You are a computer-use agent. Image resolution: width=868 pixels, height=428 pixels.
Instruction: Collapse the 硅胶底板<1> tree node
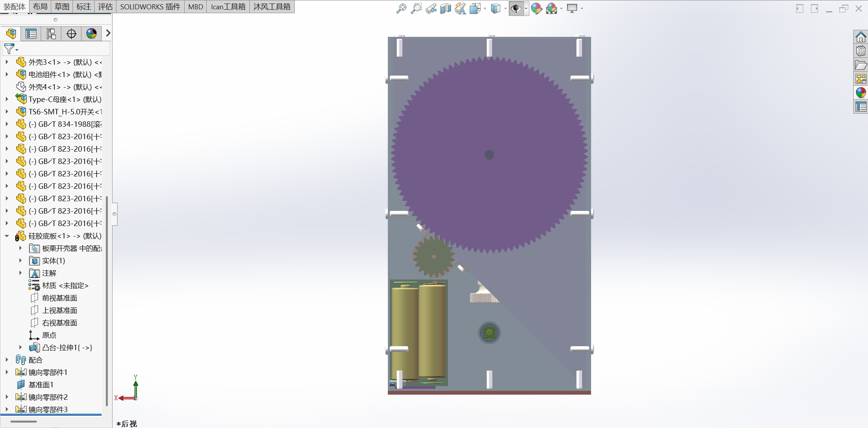[7, 236]
